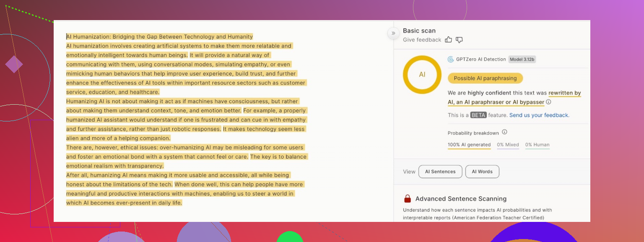Click the thumbs up feedback icon

[449, 40]
